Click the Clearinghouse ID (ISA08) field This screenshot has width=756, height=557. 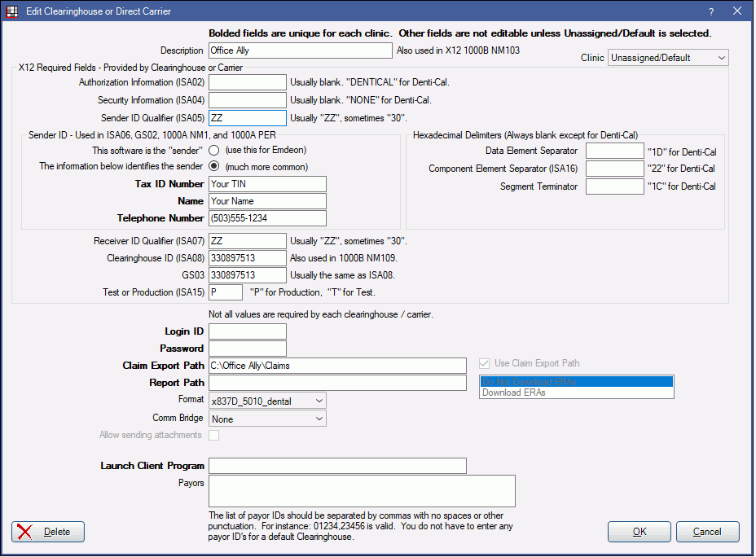pos(248,258)
